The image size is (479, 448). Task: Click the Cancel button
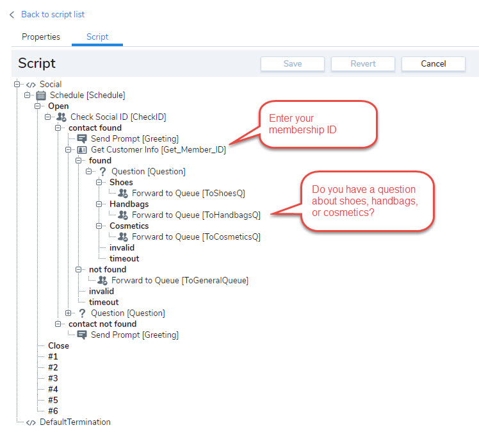433,63
